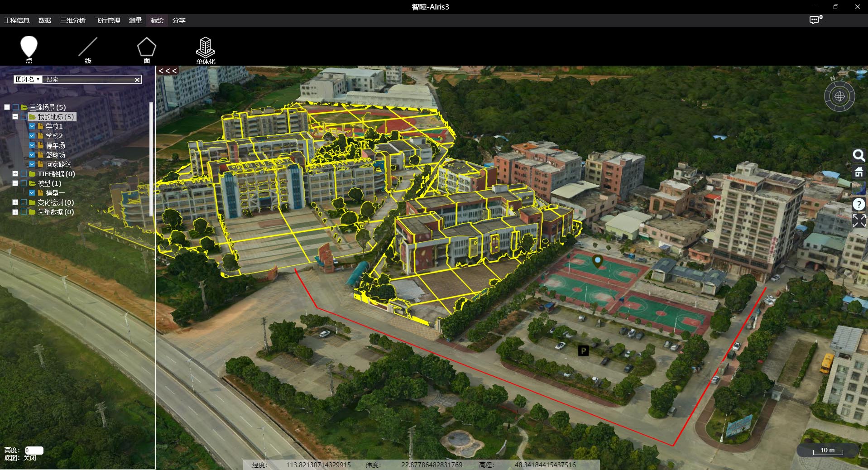Collapse the 模型 tree node
The height and width of the screenshot is (470, 868).
point(15,183)
